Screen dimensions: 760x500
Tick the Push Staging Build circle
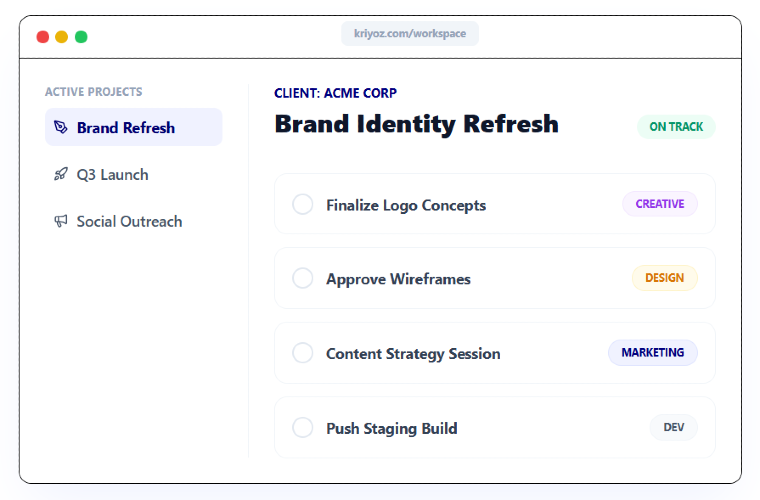(x=302, y=427)
